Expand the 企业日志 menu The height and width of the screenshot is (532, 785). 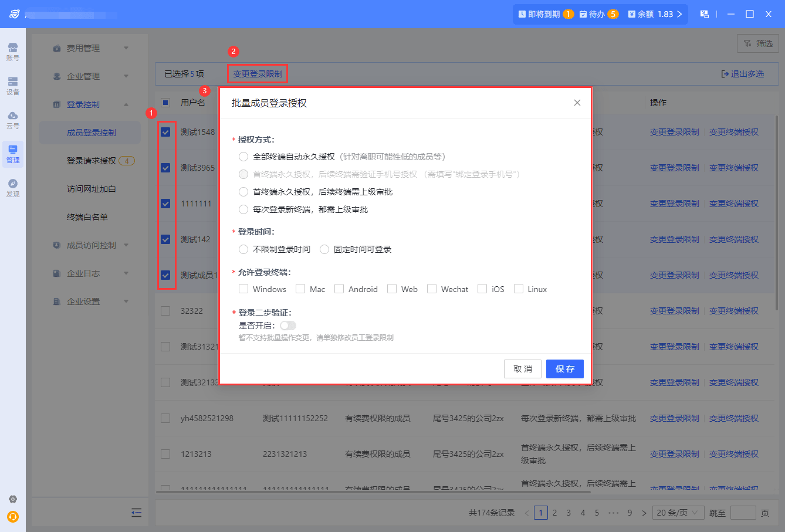(x=90, y=273)
